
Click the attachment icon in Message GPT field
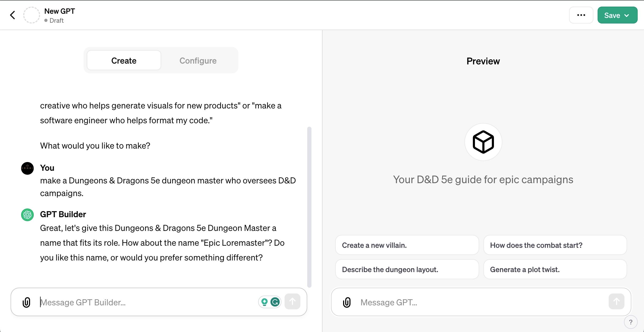click(347, 302)
